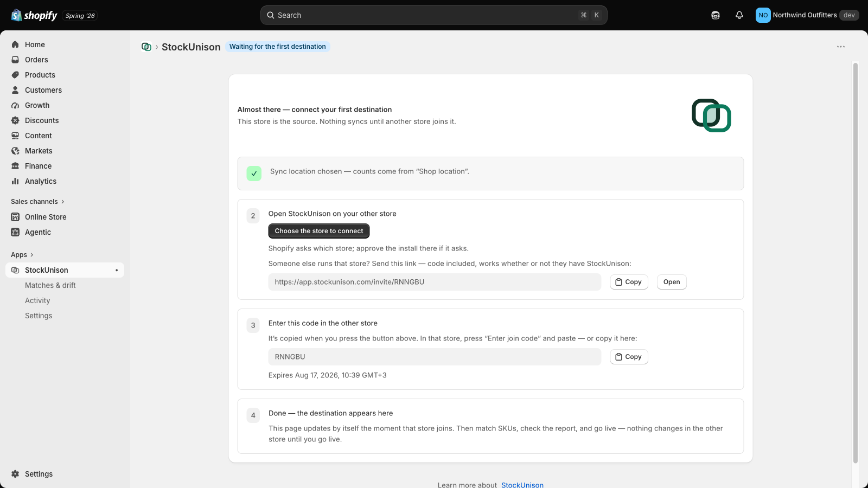The height and width of the screenshot is (488, 868).
Task: Follow the StockUnison learn more link
Action: 522,485
